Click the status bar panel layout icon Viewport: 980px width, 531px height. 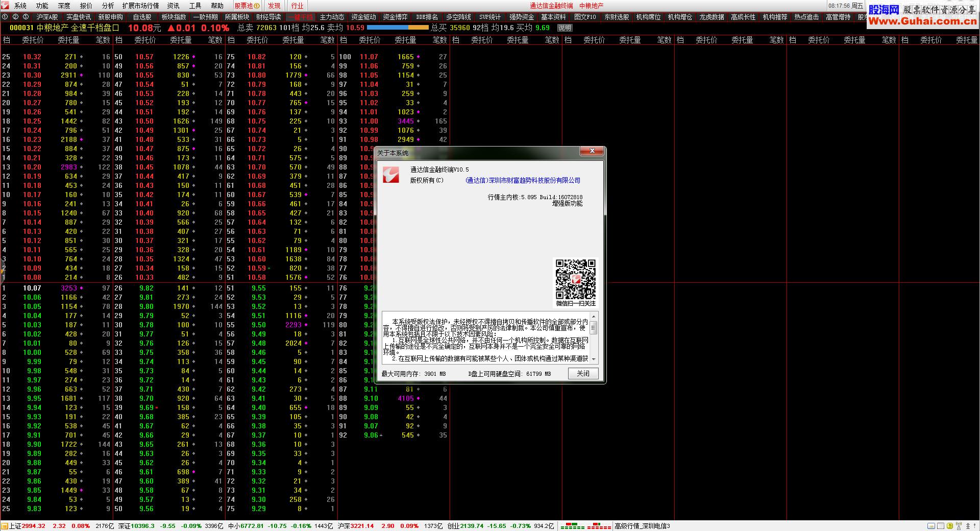(940, 526)
